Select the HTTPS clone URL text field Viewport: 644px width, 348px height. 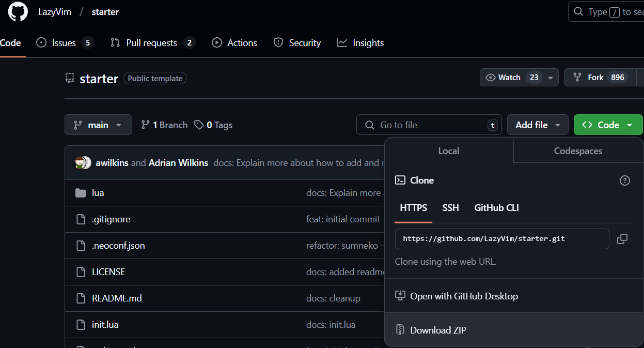[x=502, y=239]
